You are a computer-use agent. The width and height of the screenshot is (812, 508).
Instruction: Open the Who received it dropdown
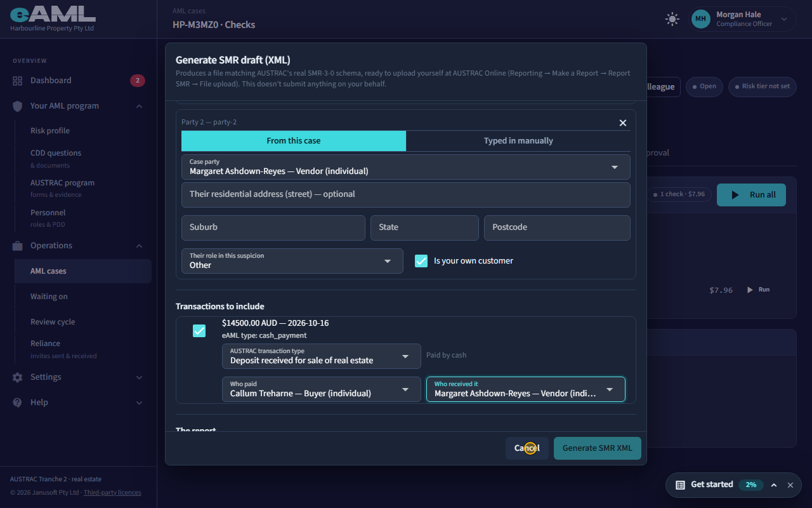click(526, 389)
